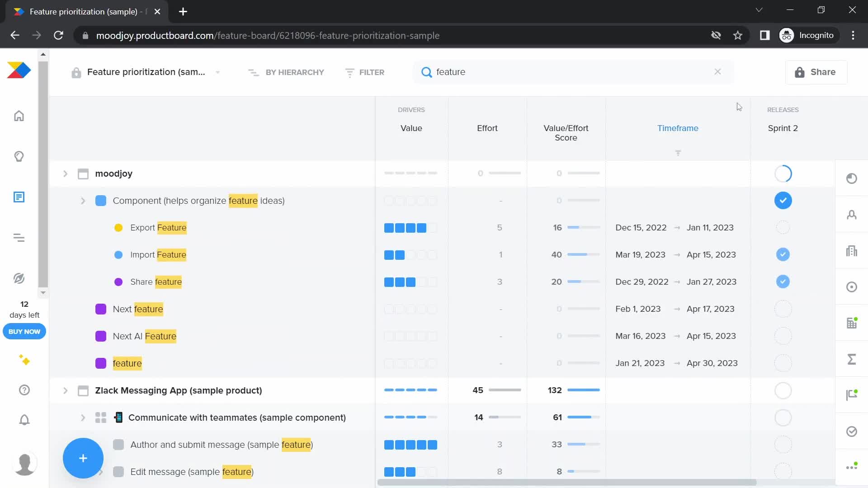Open the Portal compass icon in sidebar
This screenshot has height=488, width=868.
(19, 278)
